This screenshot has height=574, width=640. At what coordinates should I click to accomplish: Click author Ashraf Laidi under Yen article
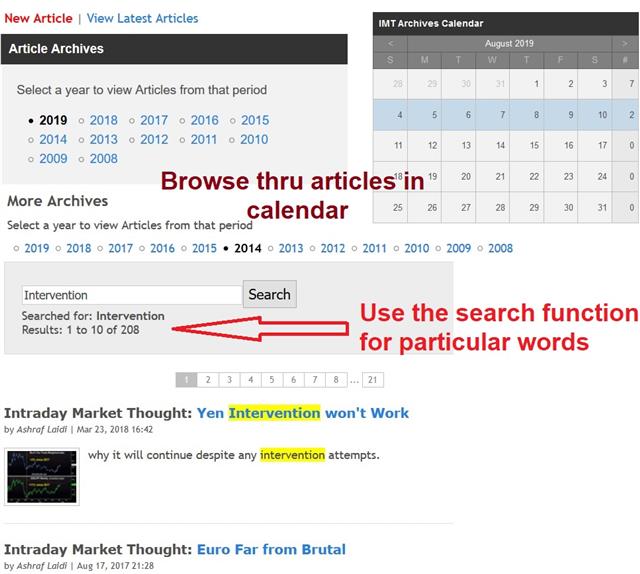coord(42,429)
